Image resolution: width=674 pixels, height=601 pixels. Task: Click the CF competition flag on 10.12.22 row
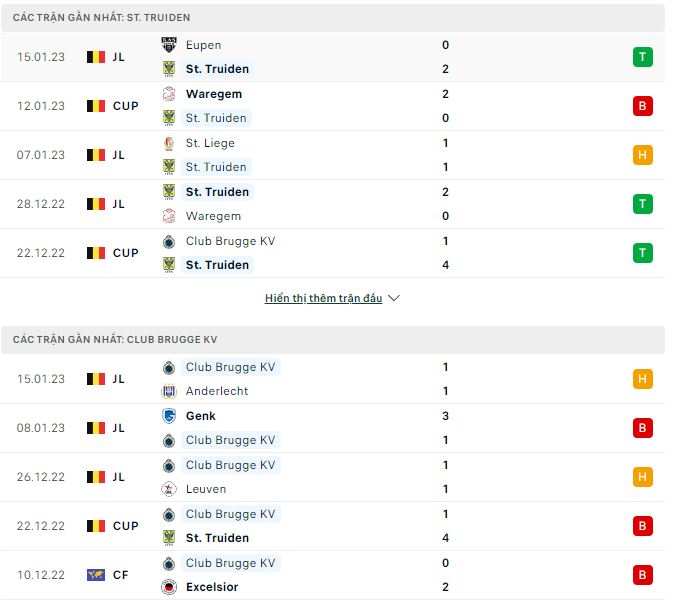pyautogui.click(x=96, y=575)
